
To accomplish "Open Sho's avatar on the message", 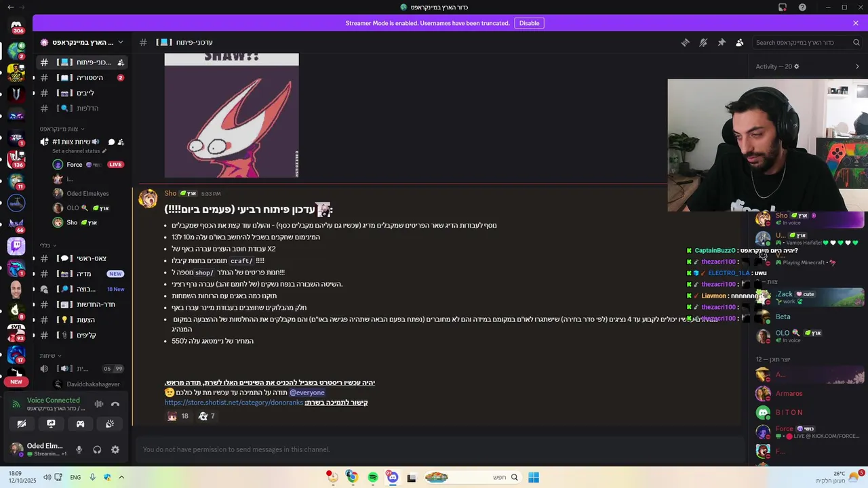I will 148,199.
